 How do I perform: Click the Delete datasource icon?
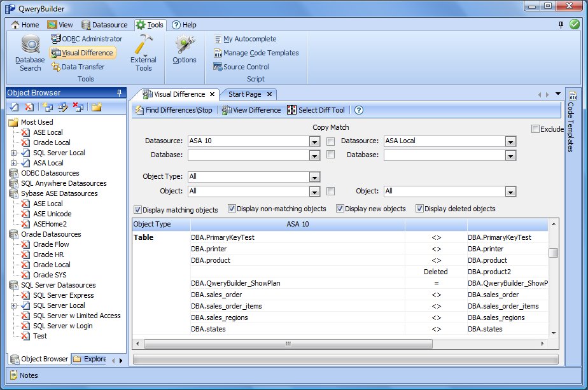(78, 108)
